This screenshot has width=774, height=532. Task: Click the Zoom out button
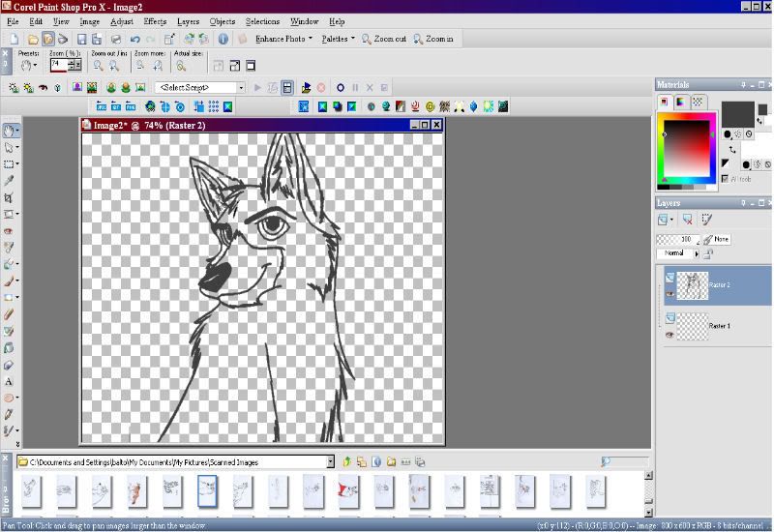click(384, 39)
